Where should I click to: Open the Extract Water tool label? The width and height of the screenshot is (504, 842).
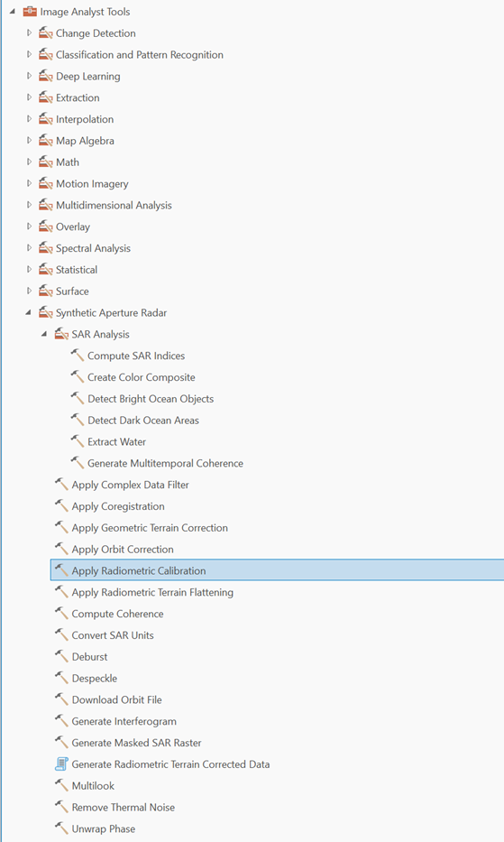point(117,442)
